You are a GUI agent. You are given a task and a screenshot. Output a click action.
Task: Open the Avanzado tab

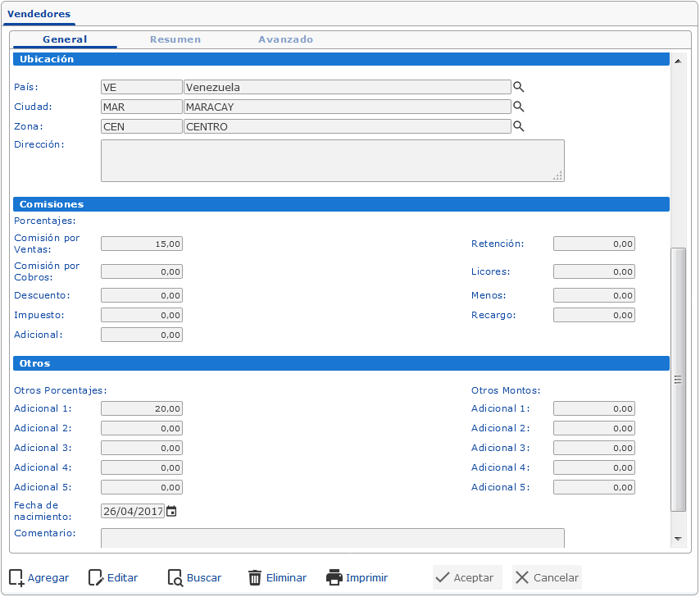coord(285,39)
